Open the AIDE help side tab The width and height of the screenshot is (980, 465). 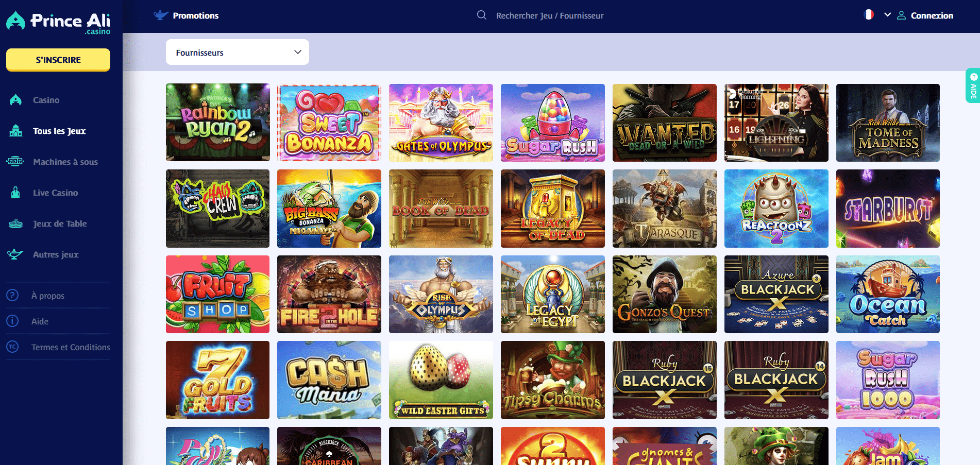[973, 85]
